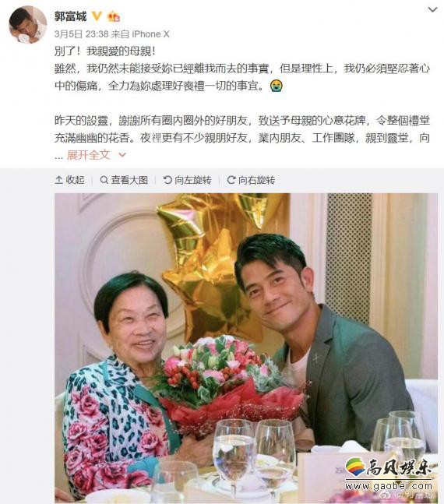The height and width of the screenshot is (504, 444).
Task: Open the 3月5日 23:38 timestamp link
Action: point(81,34)
